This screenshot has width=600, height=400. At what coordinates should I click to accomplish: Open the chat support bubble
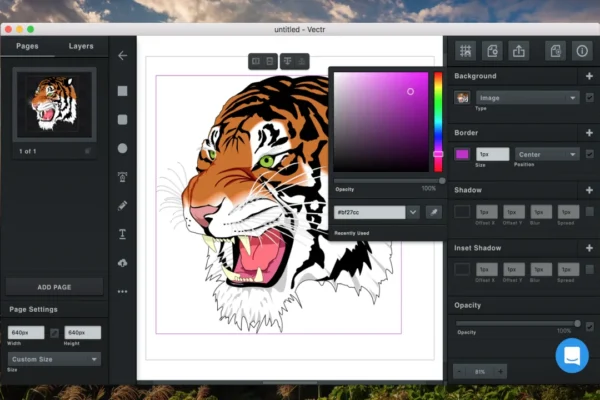coord(572,356)
